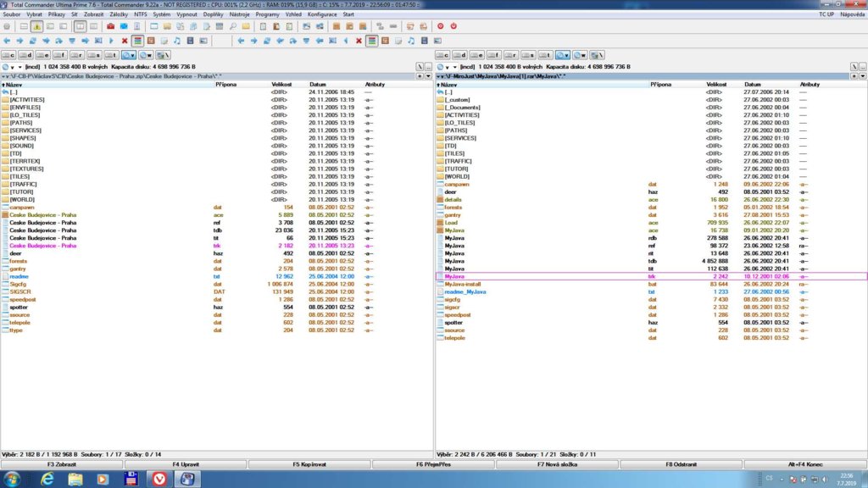Open left panel favorites asterisk button
The width and height of the screenshot is (868, 488).
click(x=420, y=75)
